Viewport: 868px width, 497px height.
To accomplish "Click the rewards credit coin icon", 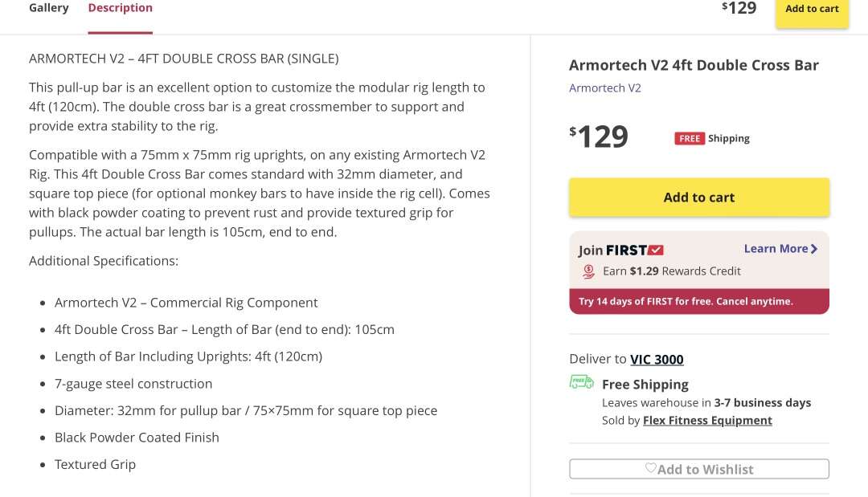I will pyautogui.click(x=589, y=271).
